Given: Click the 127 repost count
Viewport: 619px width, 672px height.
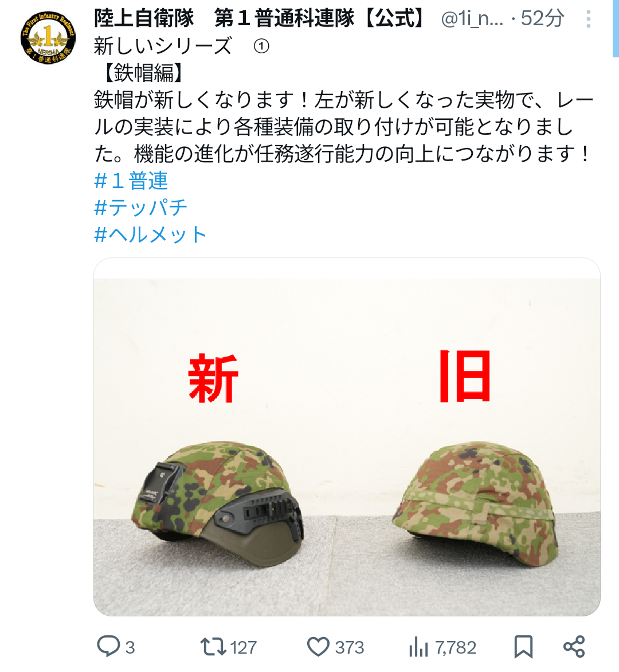Looking at the screenshot, I should (x=244, y=647).
